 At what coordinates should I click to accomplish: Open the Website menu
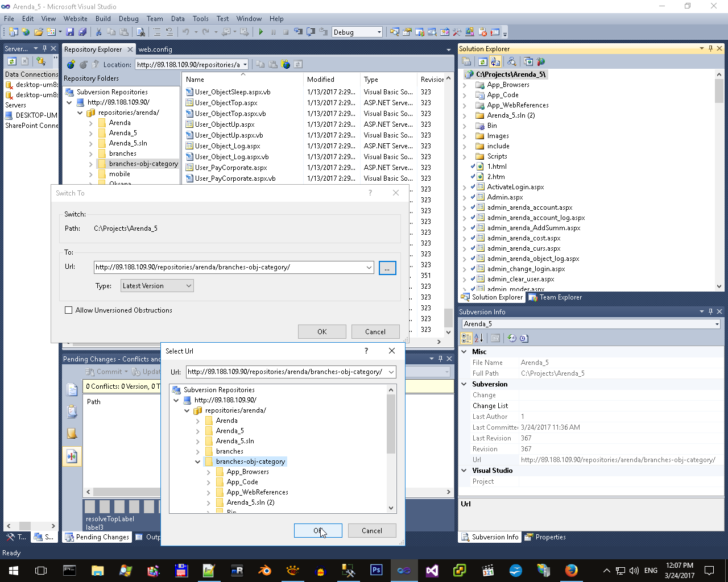click(75, 19)
